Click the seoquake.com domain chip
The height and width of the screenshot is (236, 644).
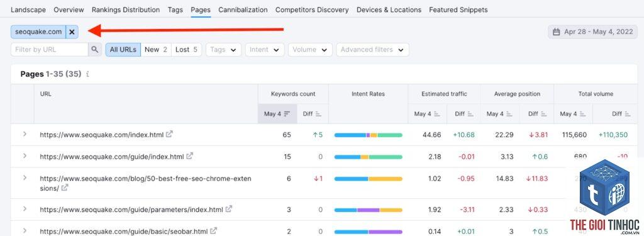click(38, 31)
